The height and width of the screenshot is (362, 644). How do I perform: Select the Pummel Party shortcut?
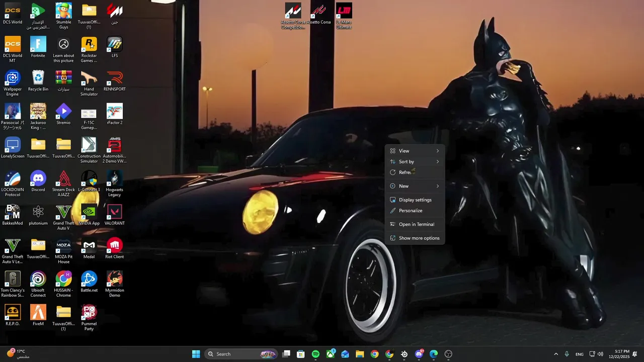click(x=89, y=317)
